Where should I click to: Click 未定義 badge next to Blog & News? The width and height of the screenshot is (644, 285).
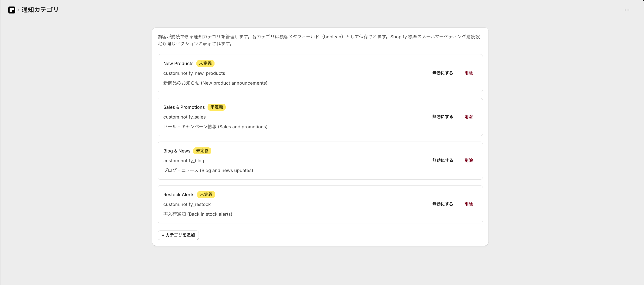[x=202, y=151]
